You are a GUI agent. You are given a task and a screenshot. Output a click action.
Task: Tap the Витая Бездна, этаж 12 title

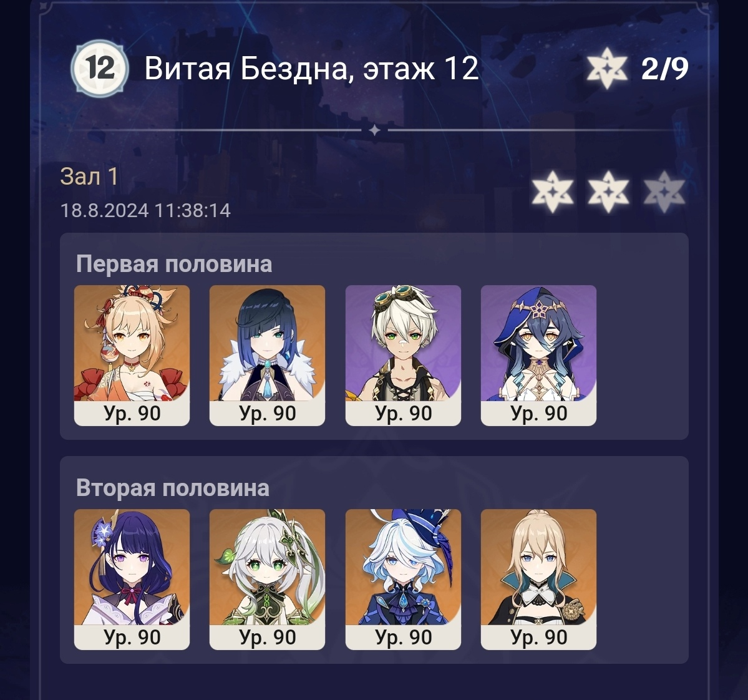pyautogui.click(x=311, y=68)
